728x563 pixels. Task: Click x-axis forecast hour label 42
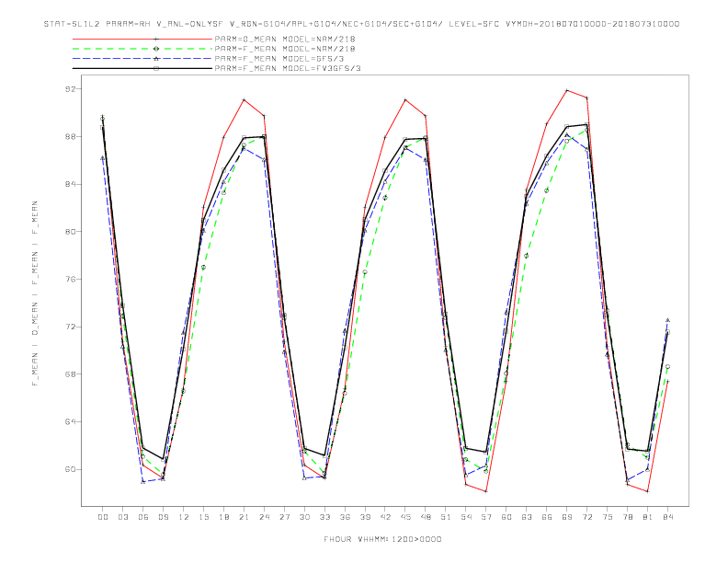click(x=385, y=517)
